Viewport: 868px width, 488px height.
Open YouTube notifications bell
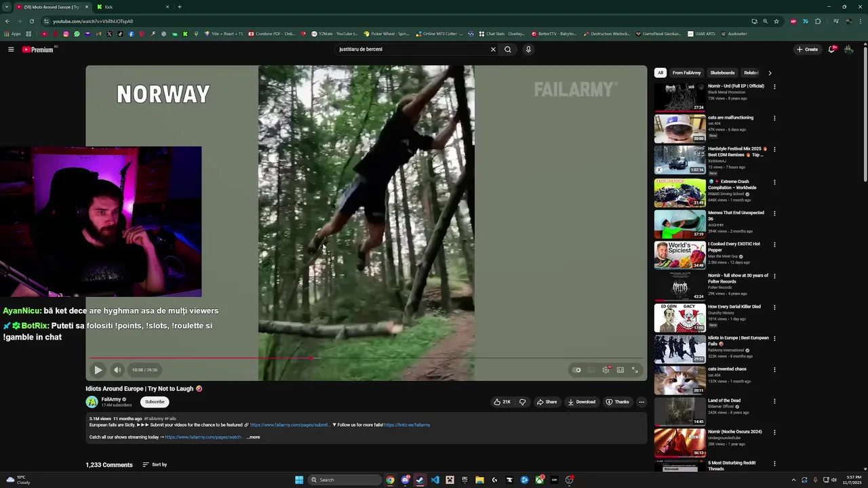point(832,49)
